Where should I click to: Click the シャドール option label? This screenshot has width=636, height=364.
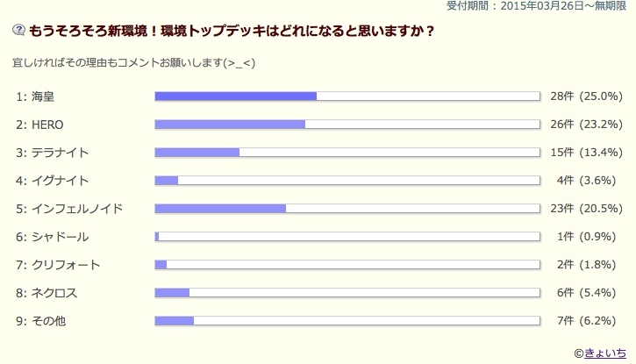60,237
